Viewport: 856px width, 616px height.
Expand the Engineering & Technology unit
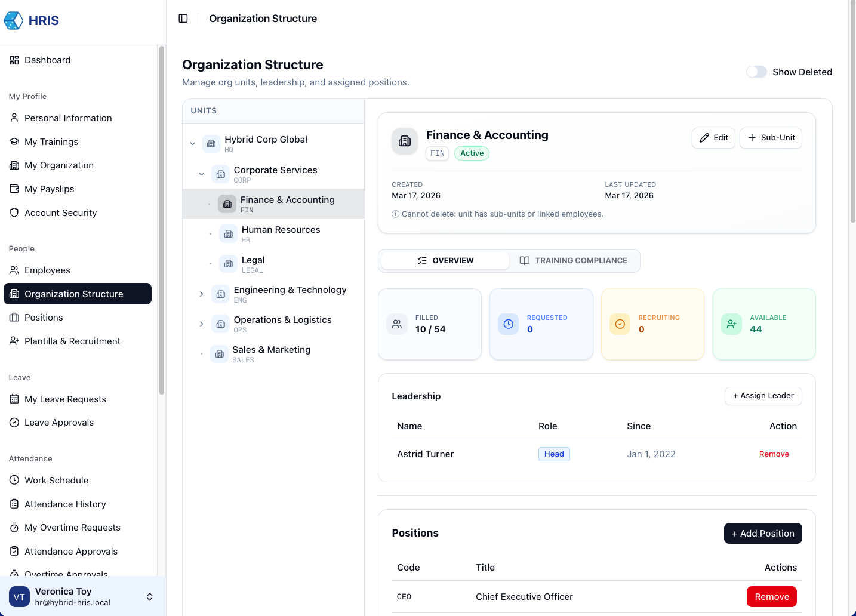(202, 294)
